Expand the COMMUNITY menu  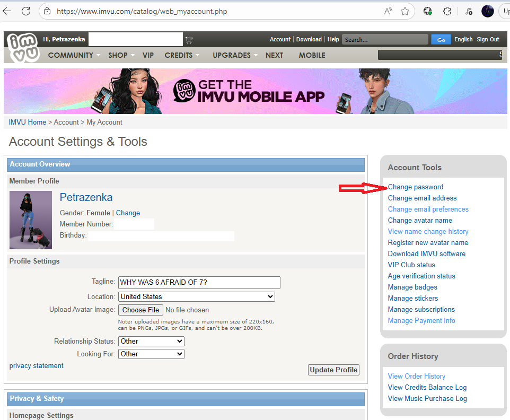click(74, 55)
